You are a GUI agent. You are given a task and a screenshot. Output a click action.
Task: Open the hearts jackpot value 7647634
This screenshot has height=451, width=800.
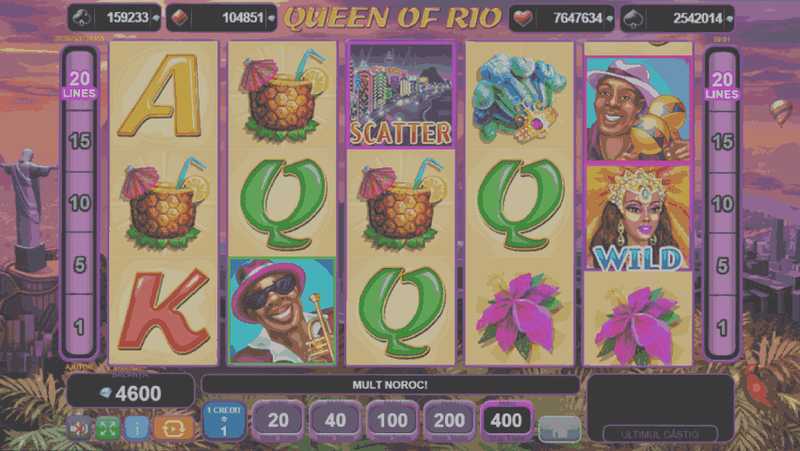click(x=562, y=18)
